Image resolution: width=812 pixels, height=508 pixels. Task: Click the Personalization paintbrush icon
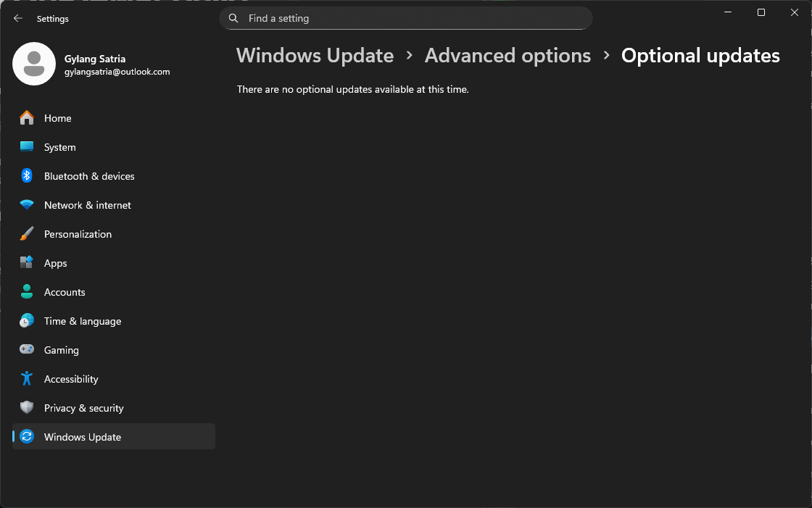[x=27, y=234]
